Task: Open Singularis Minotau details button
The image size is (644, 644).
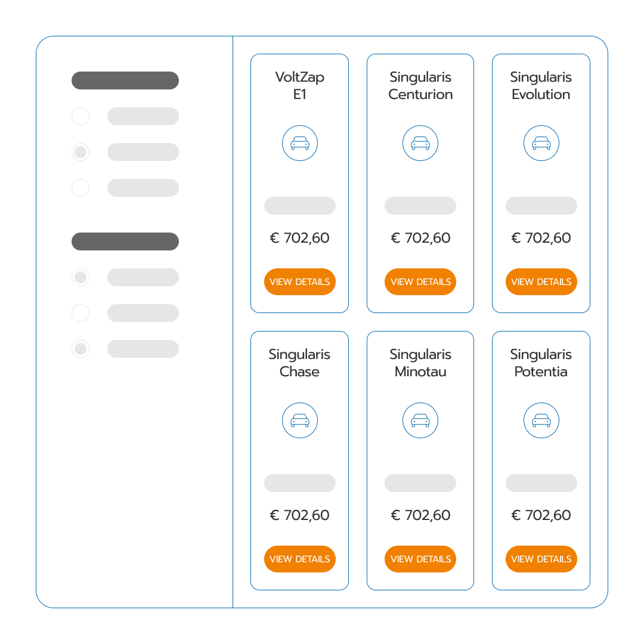Action: 420,559
